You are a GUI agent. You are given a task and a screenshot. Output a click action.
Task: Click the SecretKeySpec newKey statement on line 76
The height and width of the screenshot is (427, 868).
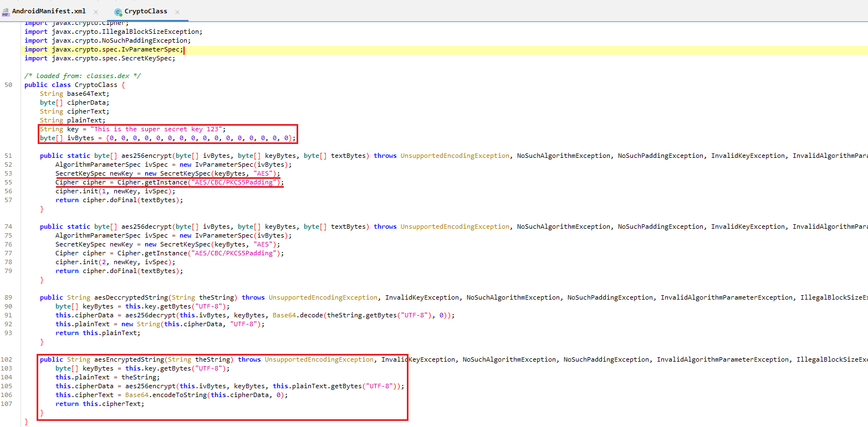(167, 244)
